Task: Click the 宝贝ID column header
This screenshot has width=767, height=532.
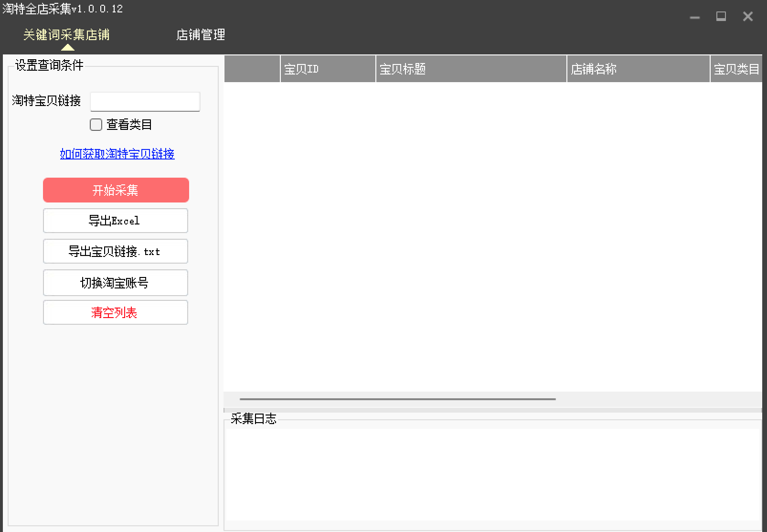Action: pyautogui.click(x=328, y=69)
